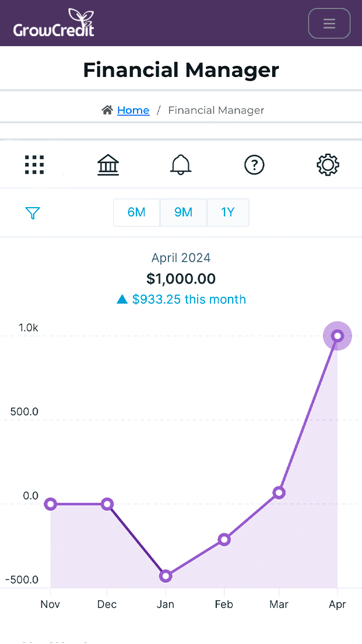Select the February data point

coord(224,540)
